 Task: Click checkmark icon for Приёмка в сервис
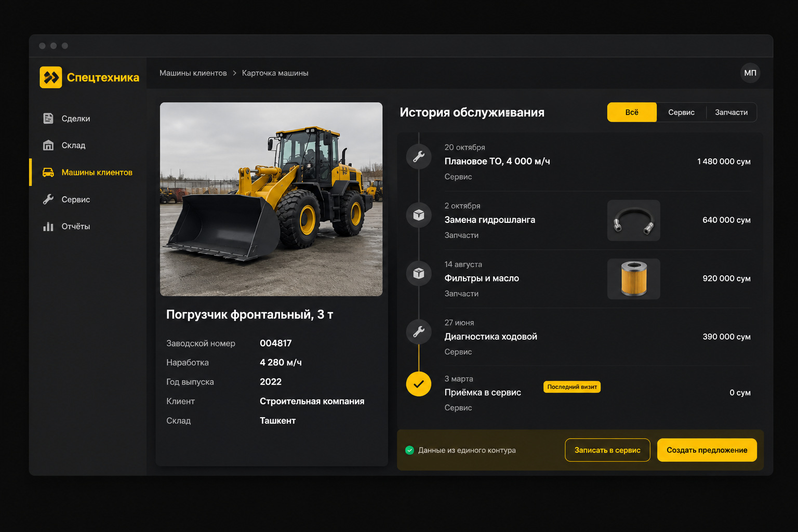[419, 384]
